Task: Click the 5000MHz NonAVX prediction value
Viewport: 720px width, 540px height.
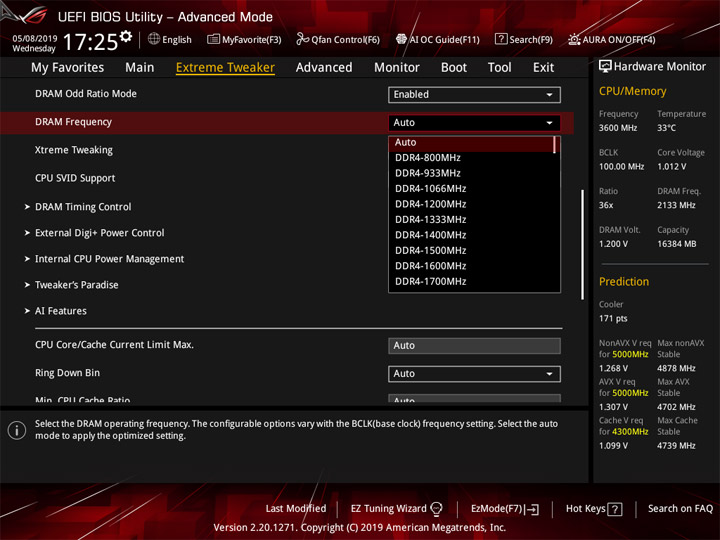Action: point(630,354)
